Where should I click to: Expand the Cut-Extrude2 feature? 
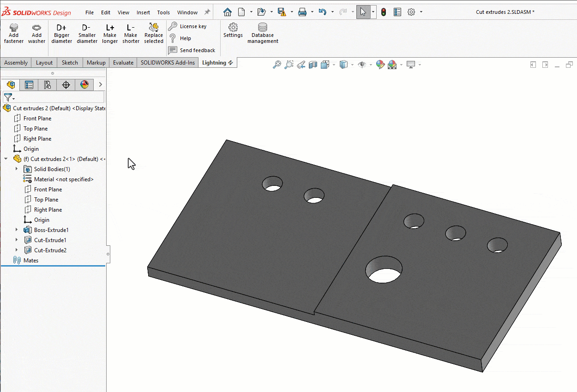click(x=17, y=250)
